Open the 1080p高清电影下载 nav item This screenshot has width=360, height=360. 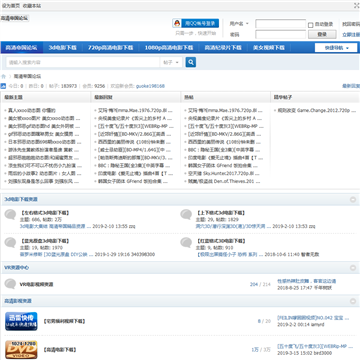[169, 48]
